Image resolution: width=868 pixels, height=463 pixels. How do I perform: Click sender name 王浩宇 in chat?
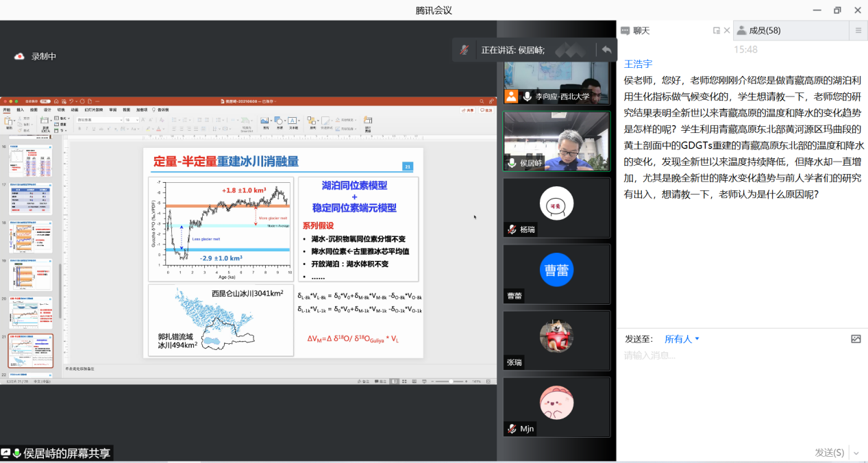pos(638,64)
